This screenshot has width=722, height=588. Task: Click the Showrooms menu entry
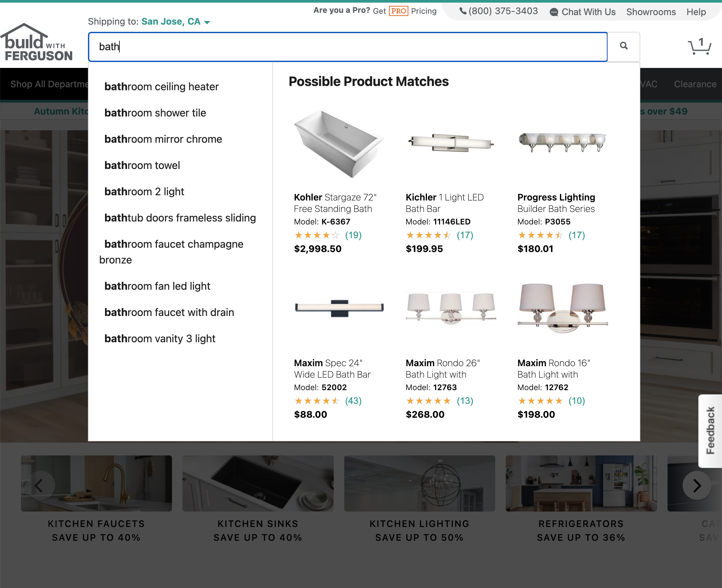[651, 12]
